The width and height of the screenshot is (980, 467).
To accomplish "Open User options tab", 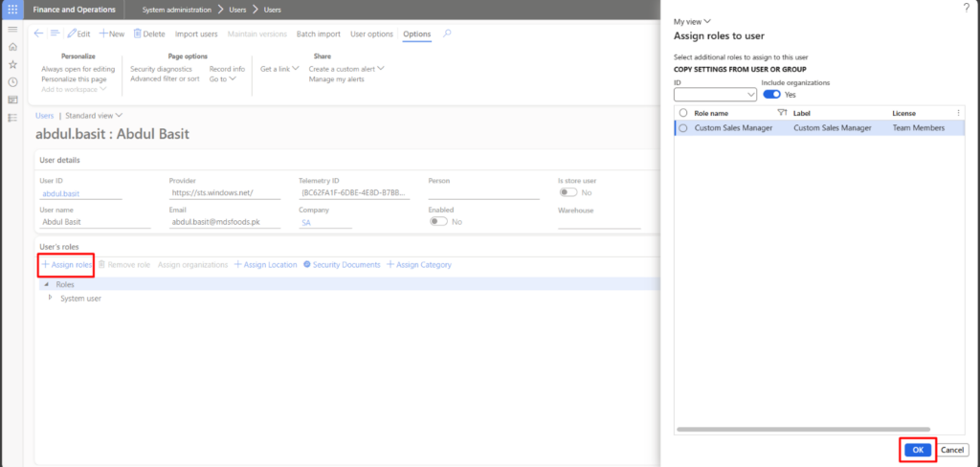I will coord(371,33).
